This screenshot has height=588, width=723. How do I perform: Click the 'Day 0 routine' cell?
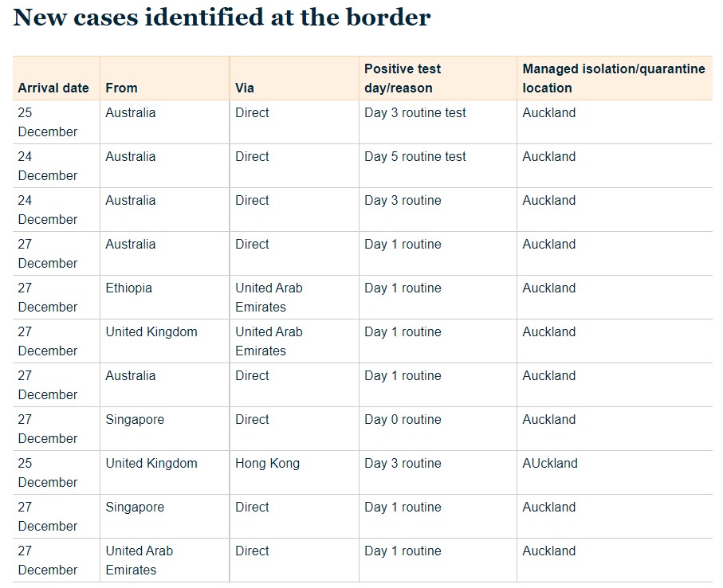pyautogui.click(x=403, y=420)
